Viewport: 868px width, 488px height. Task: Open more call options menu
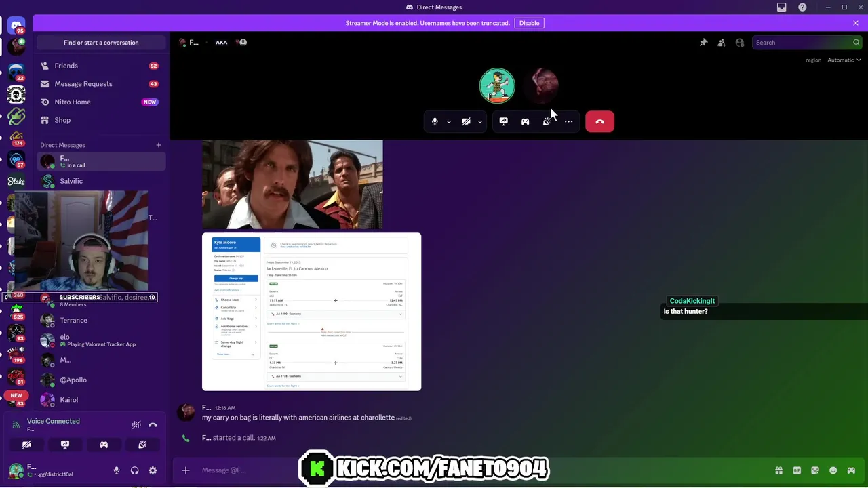(x=568, y=121)
